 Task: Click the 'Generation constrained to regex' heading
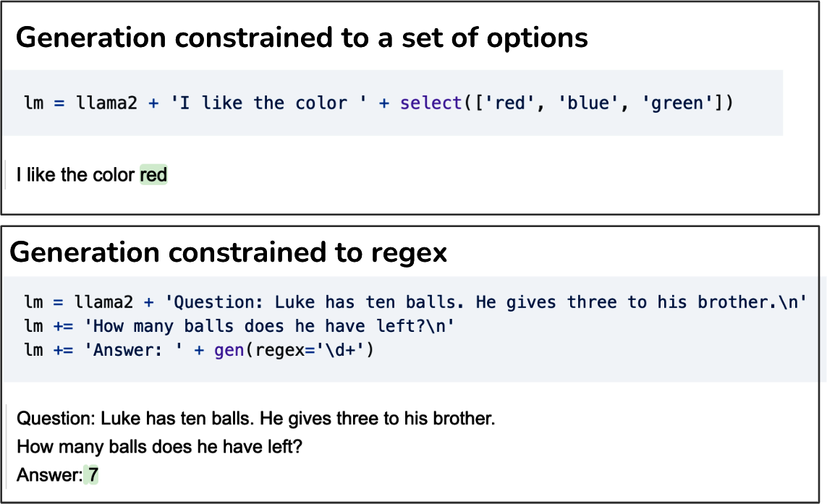pyautogui.click(x=228, y=252)
